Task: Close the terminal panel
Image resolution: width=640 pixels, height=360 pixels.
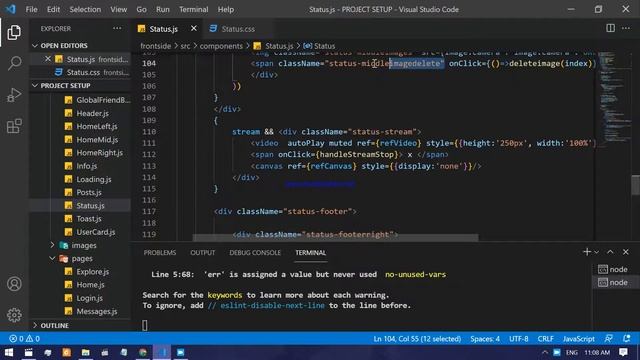Action: click(x=626, y=252)
